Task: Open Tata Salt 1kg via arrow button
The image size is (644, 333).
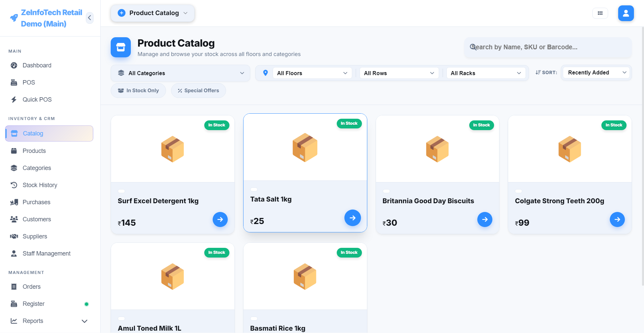Action: 353,218
